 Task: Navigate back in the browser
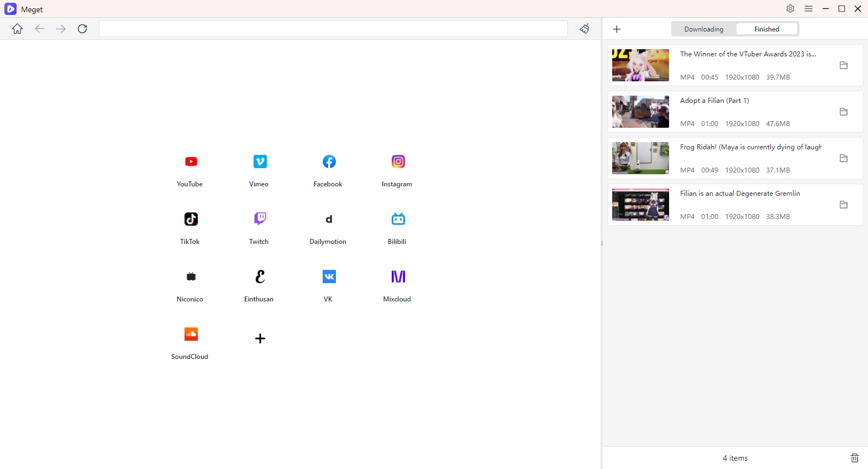coord(39,29)
